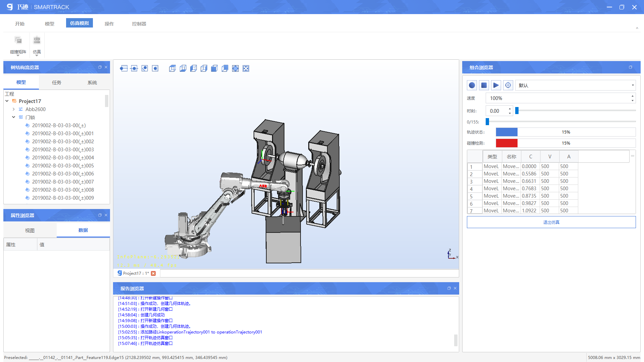Screen dimensions: 644x362
Task: Float the 报告浏览器 panel
Action: coord(449,288)
